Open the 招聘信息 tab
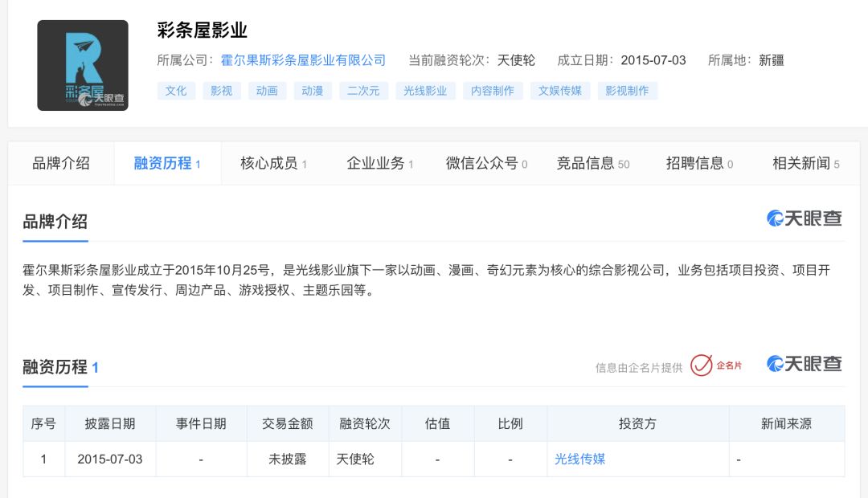Screen dimensions: 868x498 coord(699,164)
